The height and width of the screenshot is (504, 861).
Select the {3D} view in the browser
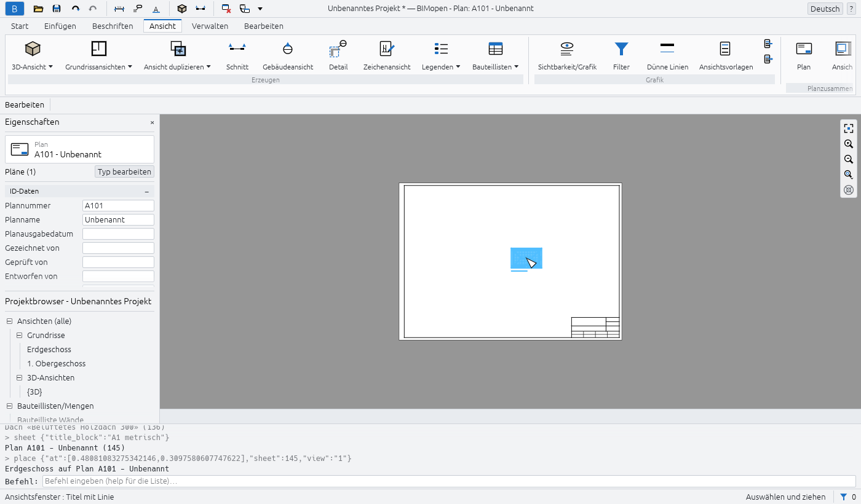(x=34, y=392)
